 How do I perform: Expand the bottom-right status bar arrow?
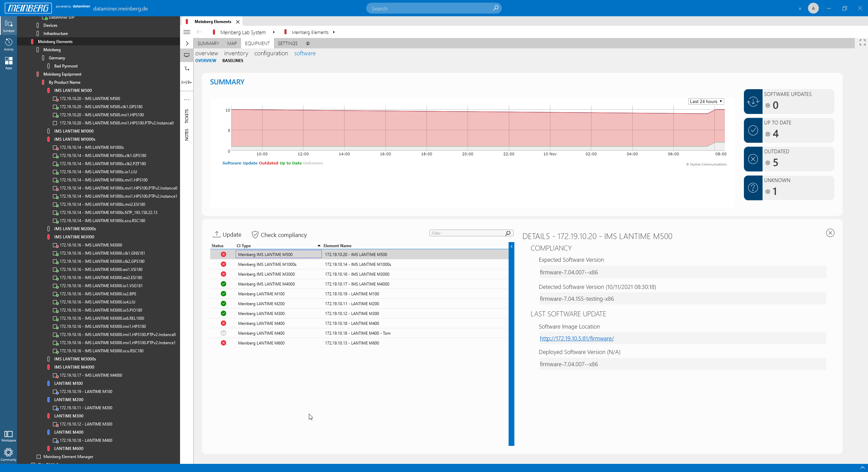click(862, 468)
